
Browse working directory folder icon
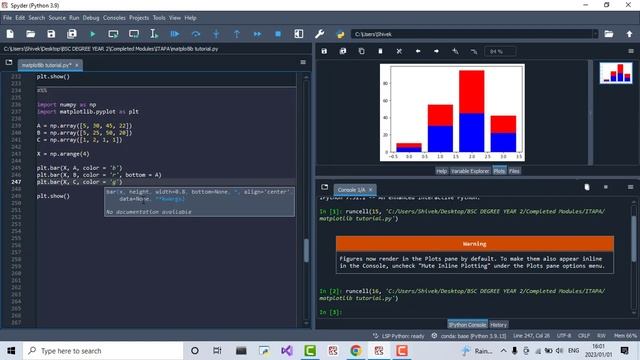tap(609, 34)
